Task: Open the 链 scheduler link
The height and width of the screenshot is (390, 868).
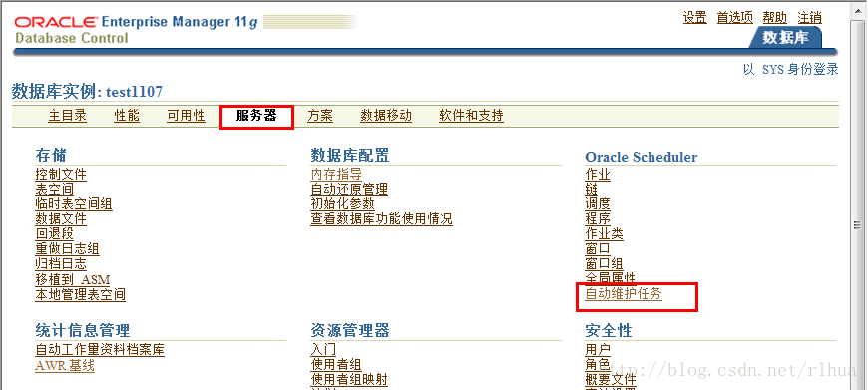Action: point(592,190)
